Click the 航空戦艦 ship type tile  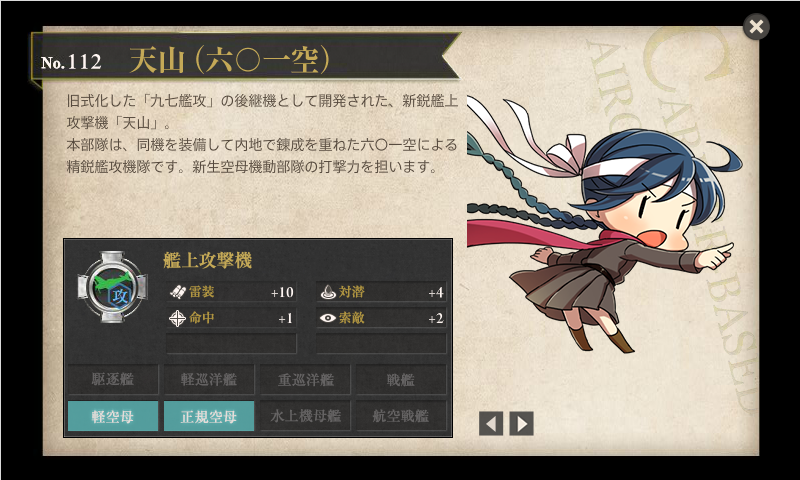pos(401,416)
